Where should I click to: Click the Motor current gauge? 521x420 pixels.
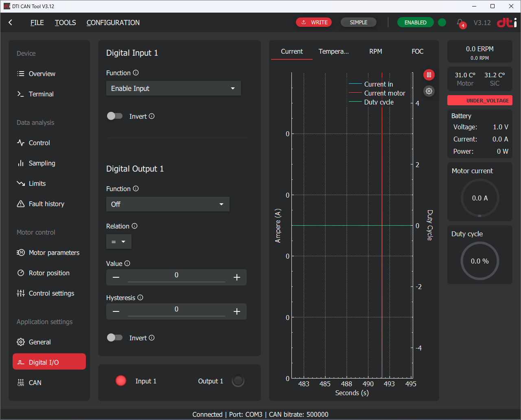[x=480, y=198]
